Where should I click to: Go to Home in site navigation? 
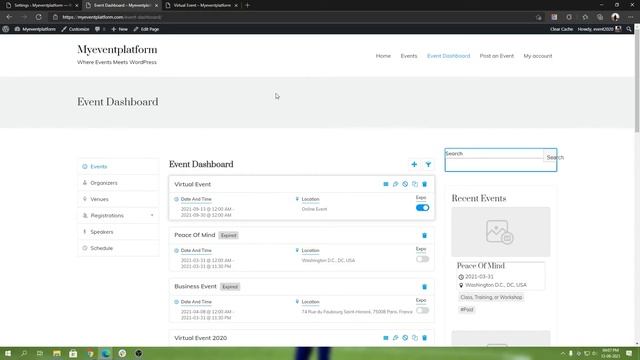tap(383, 56)
